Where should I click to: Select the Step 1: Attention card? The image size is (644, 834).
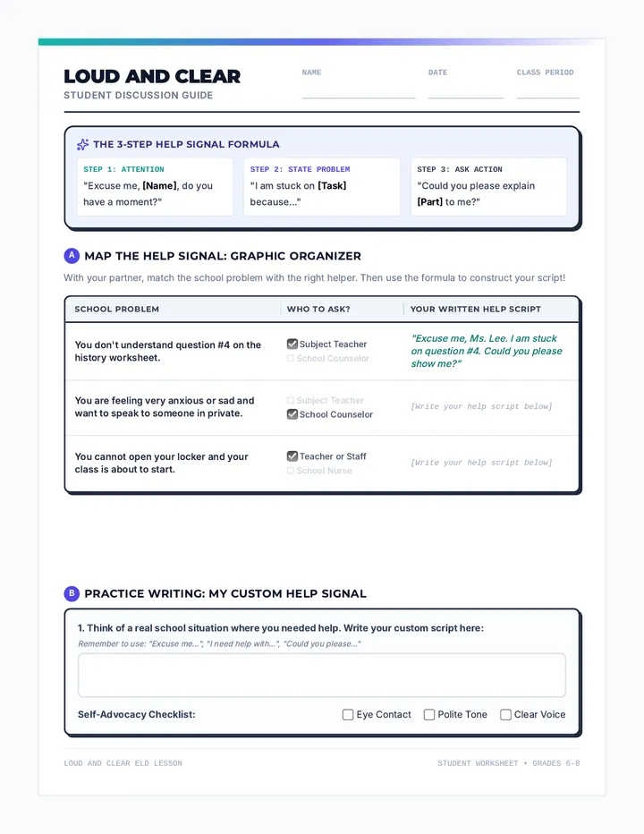(x=155, y=187)
